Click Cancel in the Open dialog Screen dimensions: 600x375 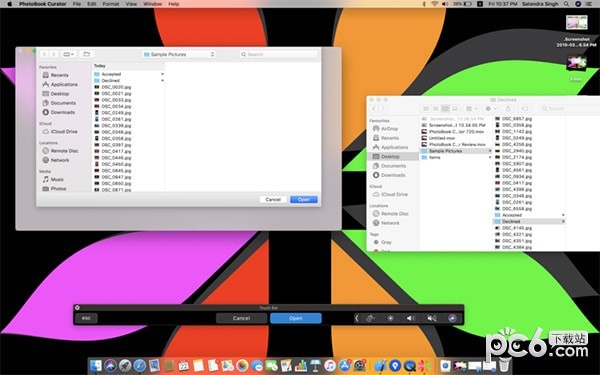[273, 199]
